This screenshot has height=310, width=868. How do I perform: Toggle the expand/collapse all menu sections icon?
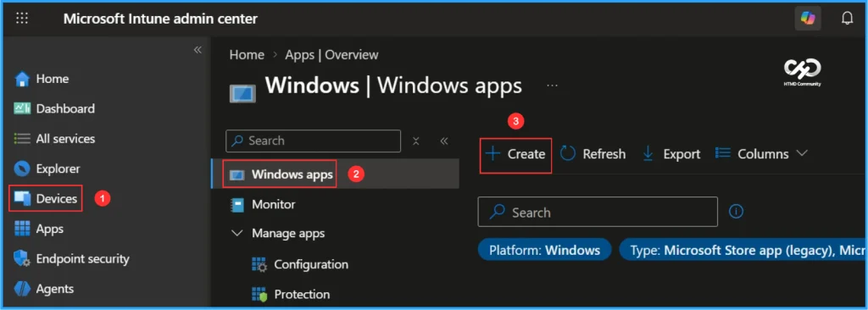coord(416,141)
